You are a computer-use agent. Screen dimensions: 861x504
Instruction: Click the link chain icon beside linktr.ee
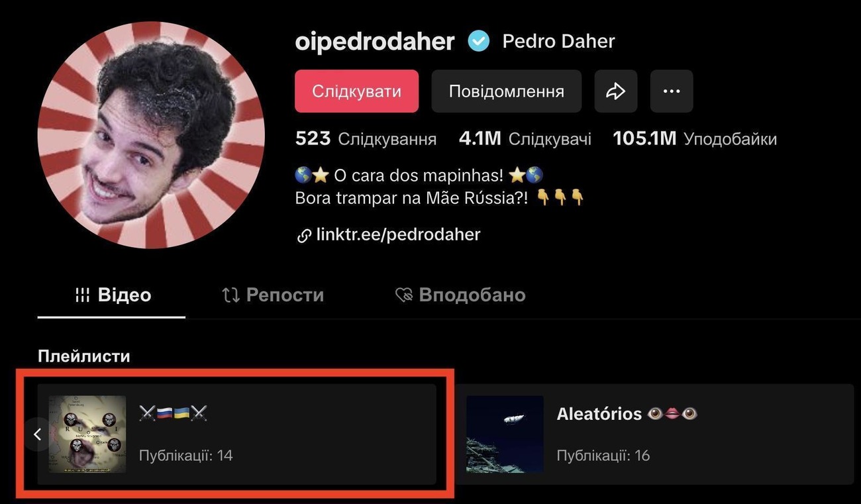coord(304,235)
